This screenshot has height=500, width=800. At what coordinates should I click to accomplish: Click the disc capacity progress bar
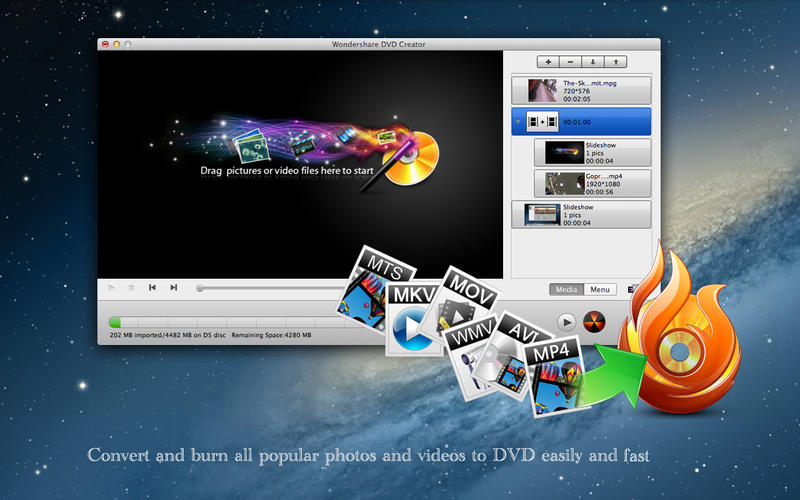250,322
